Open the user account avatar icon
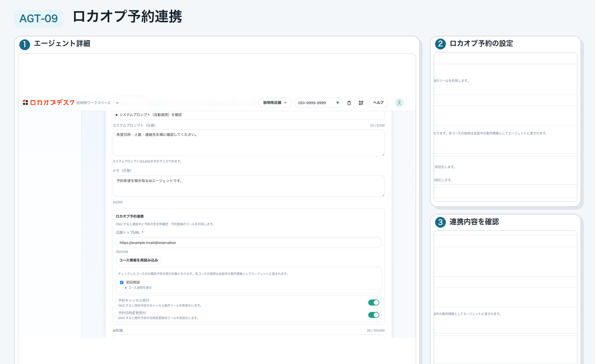Viewport: 595px width, 364px height. 399,103
